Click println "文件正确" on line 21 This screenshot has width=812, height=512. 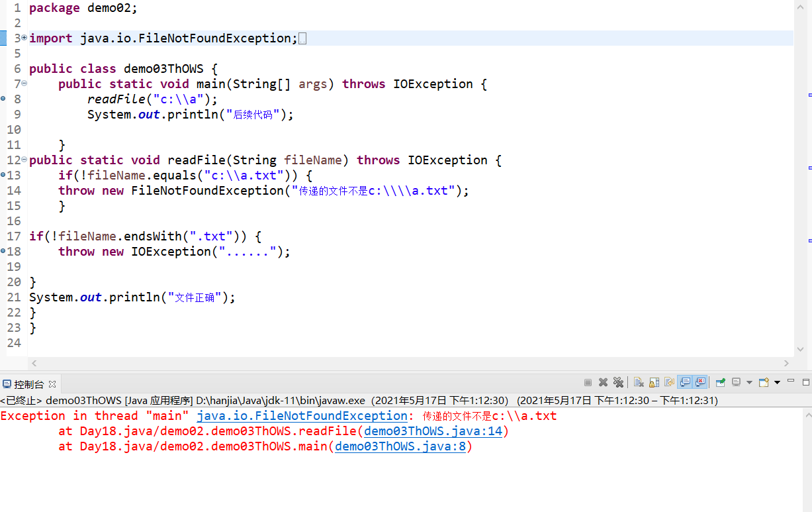[x=132, y=297]
